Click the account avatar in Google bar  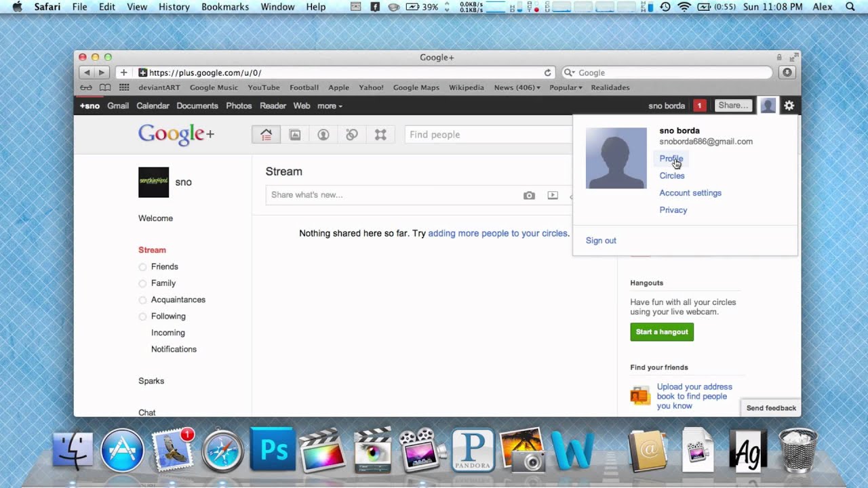768,105
